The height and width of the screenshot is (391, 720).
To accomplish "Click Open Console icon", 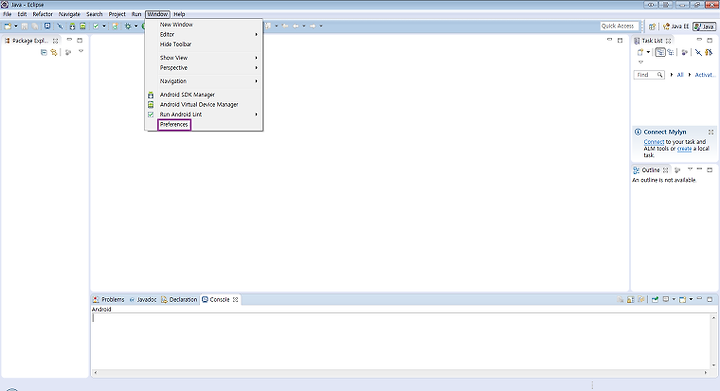I will [683, 299].
